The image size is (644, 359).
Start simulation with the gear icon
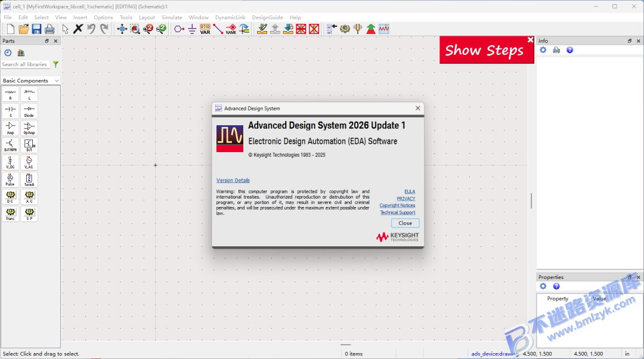pos(345,29)
